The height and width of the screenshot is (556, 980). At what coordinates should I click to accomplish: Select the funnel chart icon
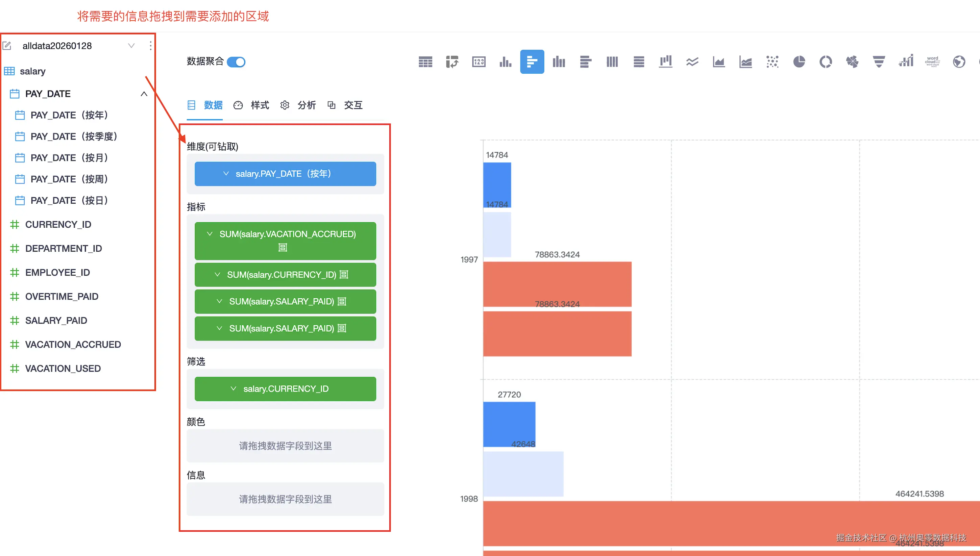coord(879,61)
